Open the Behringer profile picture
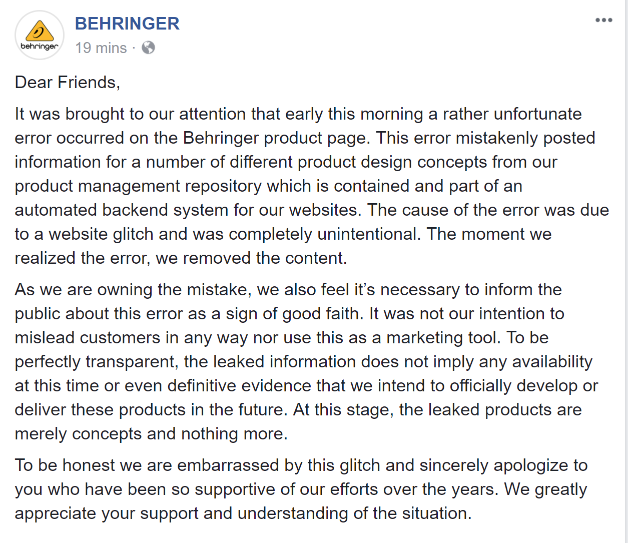Image resolution: width=628 pixels, height=543 pixels. (x=39, y=35)
